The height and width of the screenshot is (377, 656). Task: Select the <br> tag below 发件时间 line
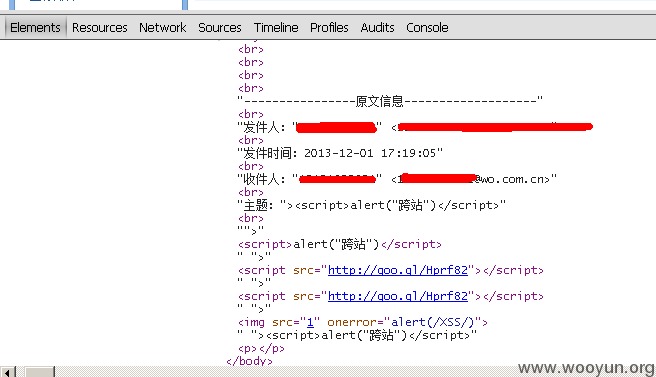point(251,166)
